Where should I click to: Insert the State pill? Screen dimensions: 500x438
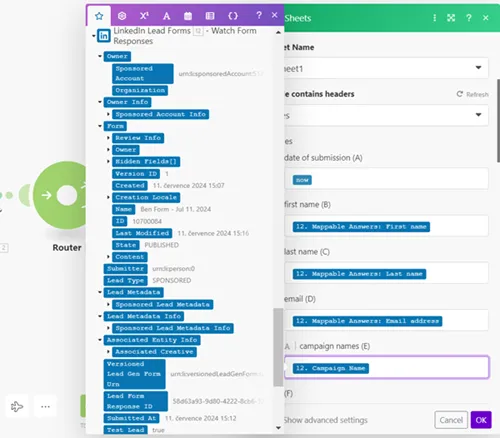coord(126,245)
